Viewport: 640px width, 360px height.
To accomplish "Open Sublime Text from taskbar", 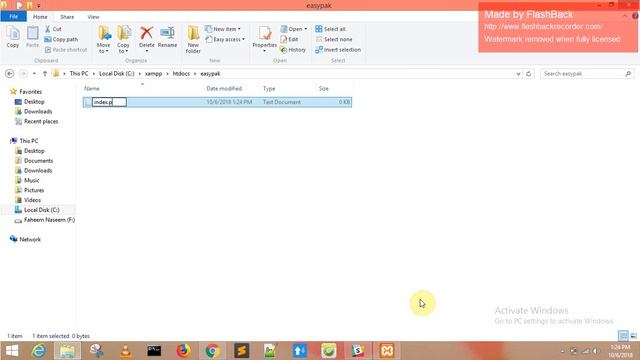I will (x=241, y=351).
